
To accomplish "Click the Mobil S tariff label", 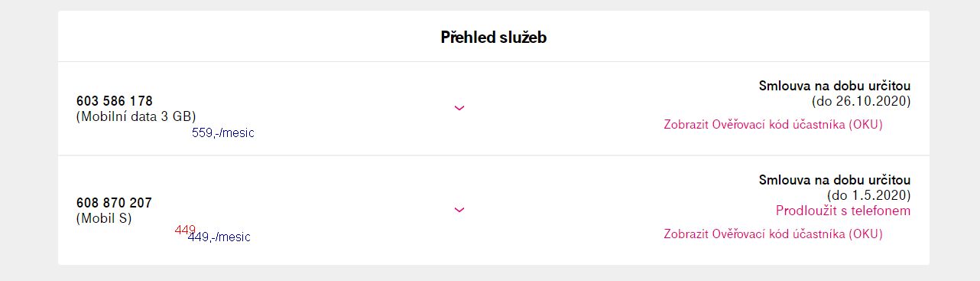I will pyautogui.click(x=104, y=218).
